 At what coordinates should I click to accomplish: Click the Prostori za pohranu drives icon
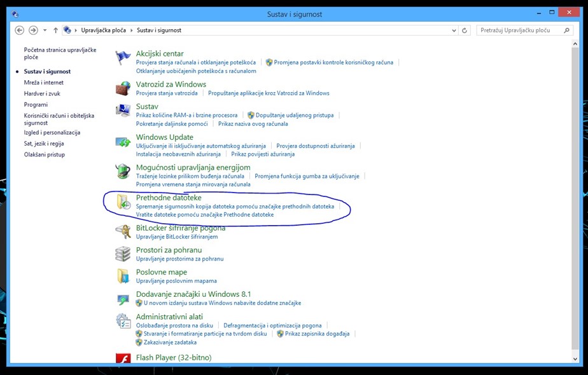(x=123, y=254)
